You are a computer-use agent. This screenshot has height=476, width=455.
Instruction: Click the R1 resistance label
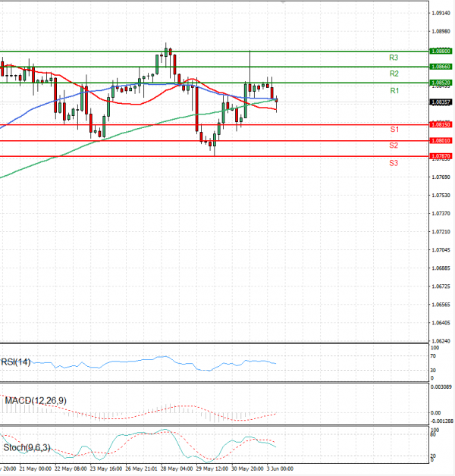pyautogui.click(x=394, y=90)
